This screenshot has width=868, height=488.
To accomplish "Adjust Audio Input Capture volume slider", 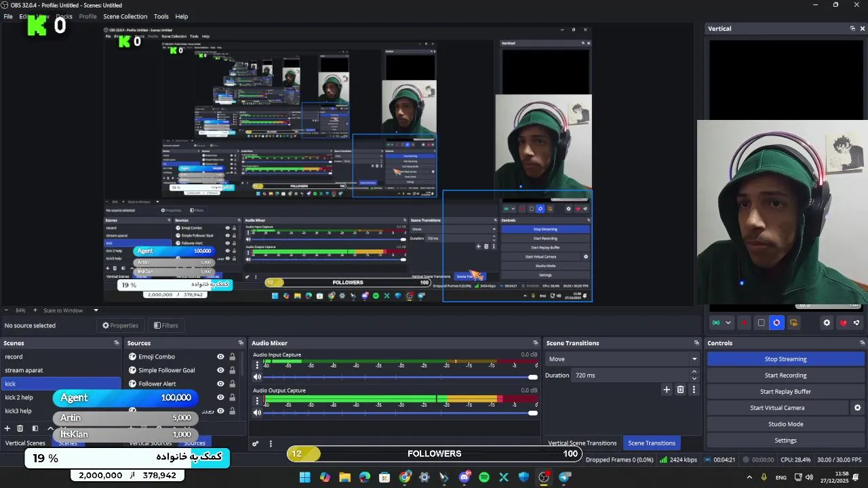I will 400,377.
